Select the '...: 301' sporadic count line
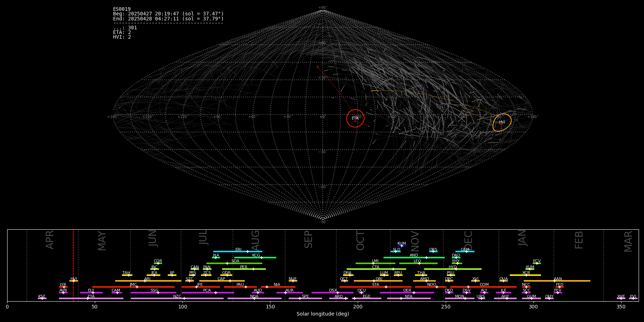The image size is (644, 322). [125, 28]
